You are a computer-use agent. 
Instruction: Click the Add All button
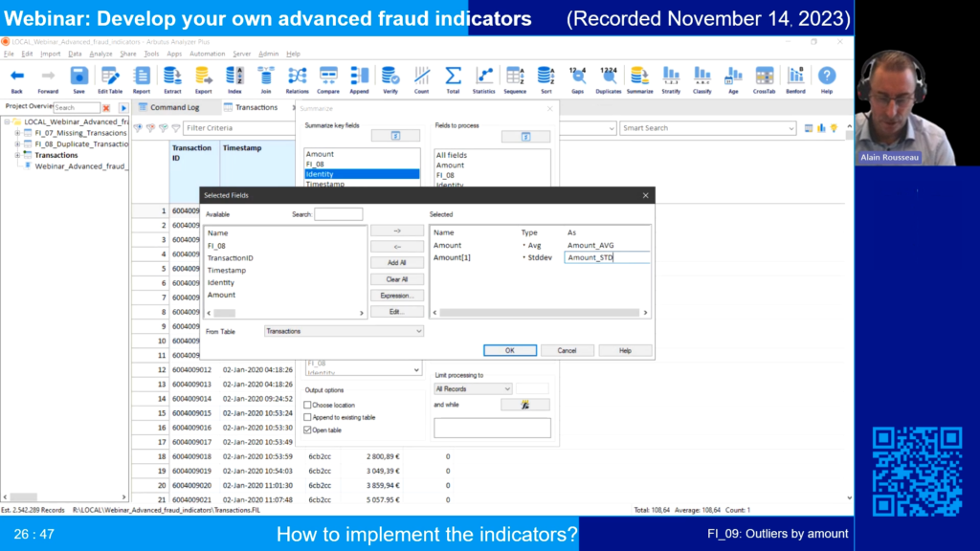click(397, 263)
